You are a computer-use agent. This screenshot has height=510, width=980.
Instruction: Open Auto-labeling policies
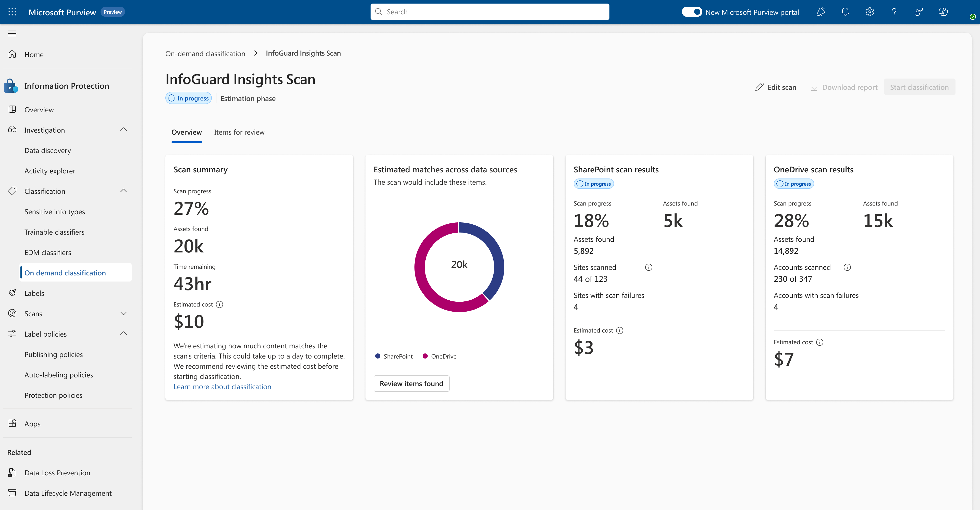click(x=59, y=375)
